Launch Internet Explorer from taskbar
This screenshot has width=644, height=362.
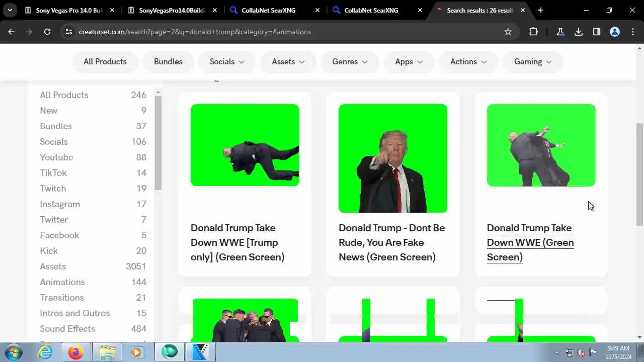tap(45, 352)
